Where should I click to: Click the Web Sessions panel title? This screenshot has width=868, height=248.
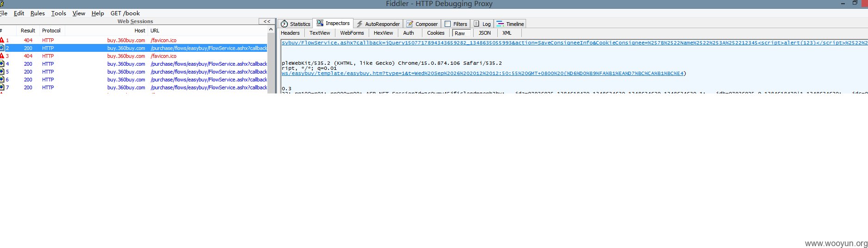[x=135, y=21]
